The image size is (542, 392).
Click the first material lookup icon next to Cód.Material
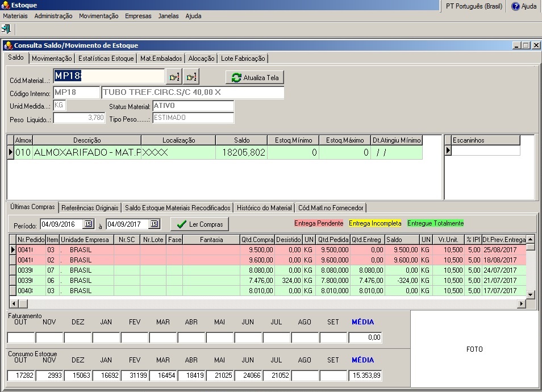(x=174, y=77)
